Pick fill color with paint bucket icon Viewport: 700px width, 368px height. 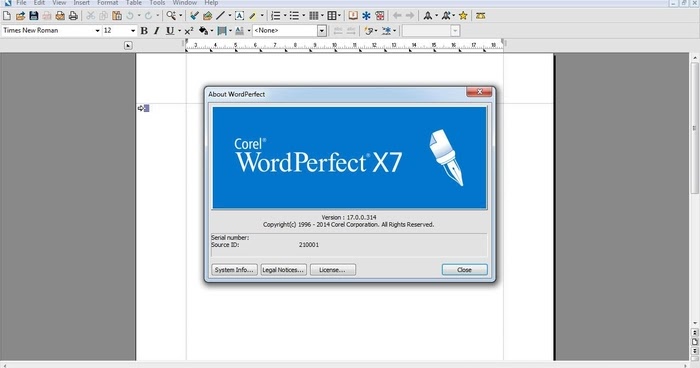[203, 31]
